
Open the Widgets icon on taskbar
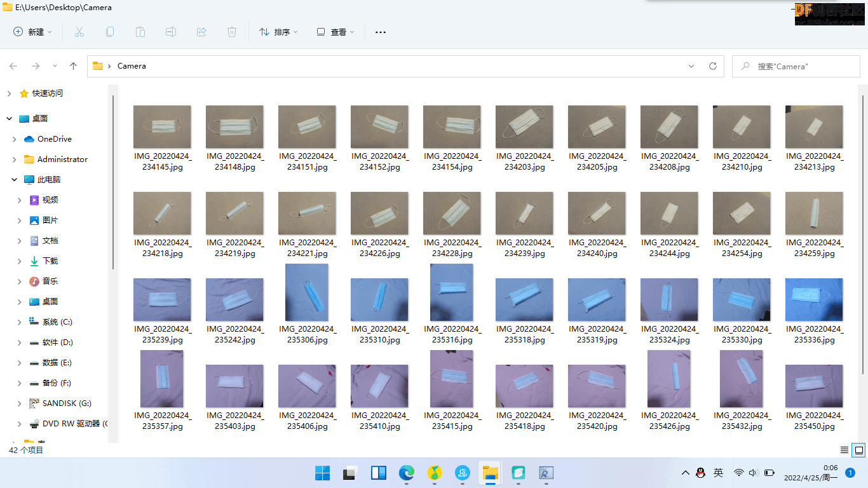(379, 473)
